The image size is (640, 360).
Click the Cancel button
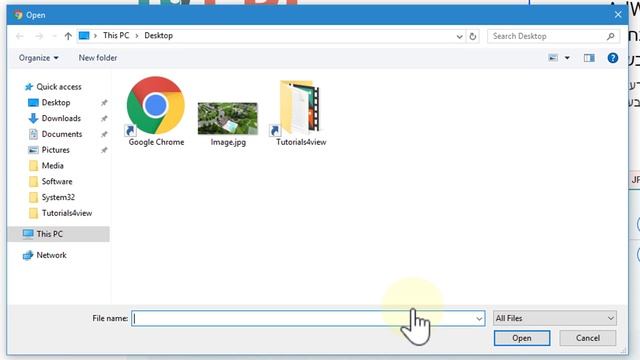(587, 338)
